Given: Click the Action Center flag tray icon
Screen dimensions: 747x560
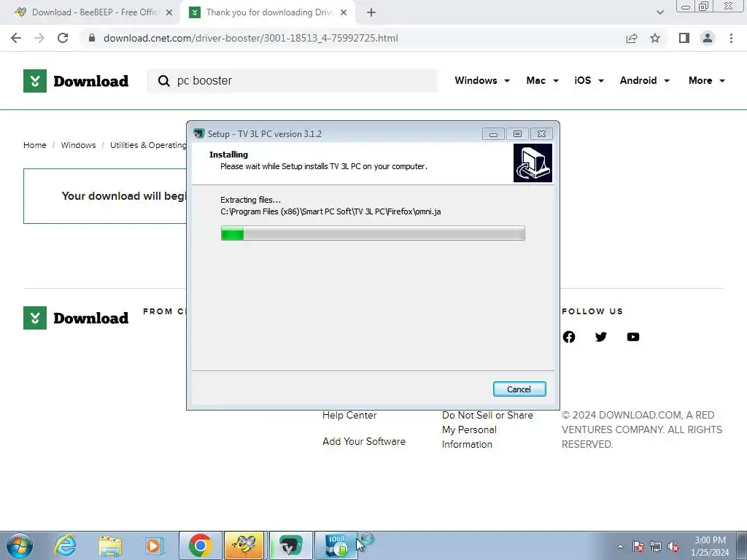Looking at the screenshot, I should 638,546.
